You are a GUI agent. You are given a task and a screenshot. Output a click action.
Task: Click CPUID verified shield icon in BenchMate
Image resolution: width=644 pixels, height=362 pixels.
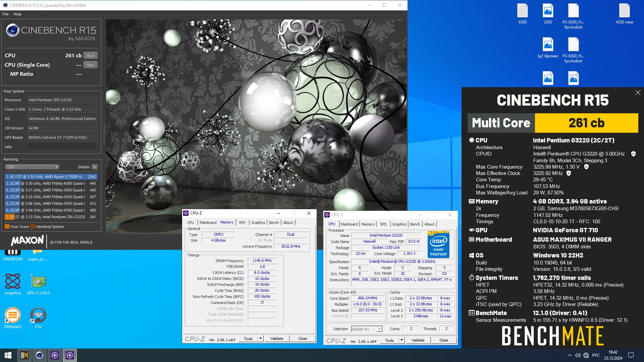pyautogui.click(x=633, y=154)
